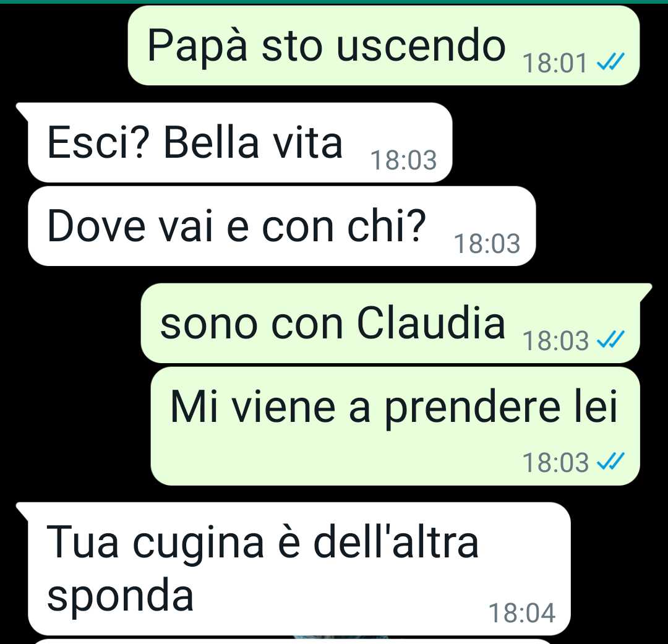This screenshot has width=668, height=644.
Task: Click the 18:03 time beside "sono con Claudia"
Action: coord(555,341)
